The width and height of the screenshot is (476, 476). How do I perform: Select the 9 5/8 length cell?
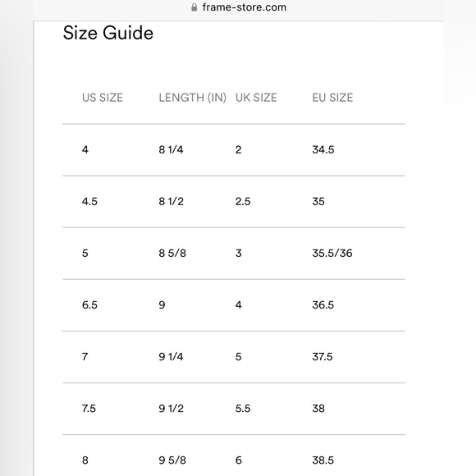pos(172,460)
